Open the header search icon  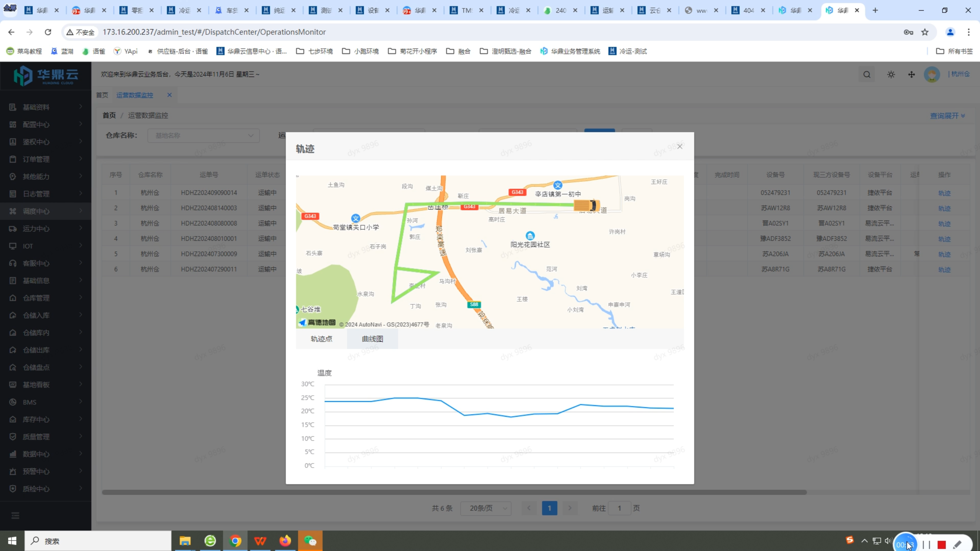[x=867, y=75]
